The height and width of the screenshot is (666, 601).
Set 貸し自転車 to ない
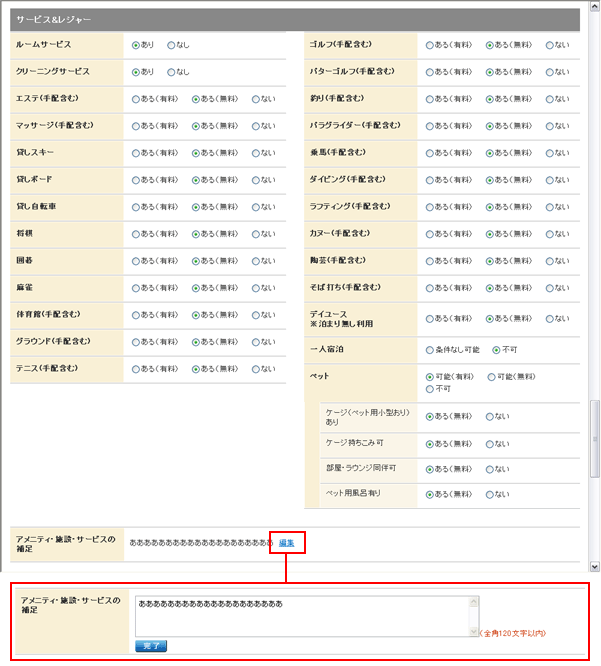click(256, 207)
